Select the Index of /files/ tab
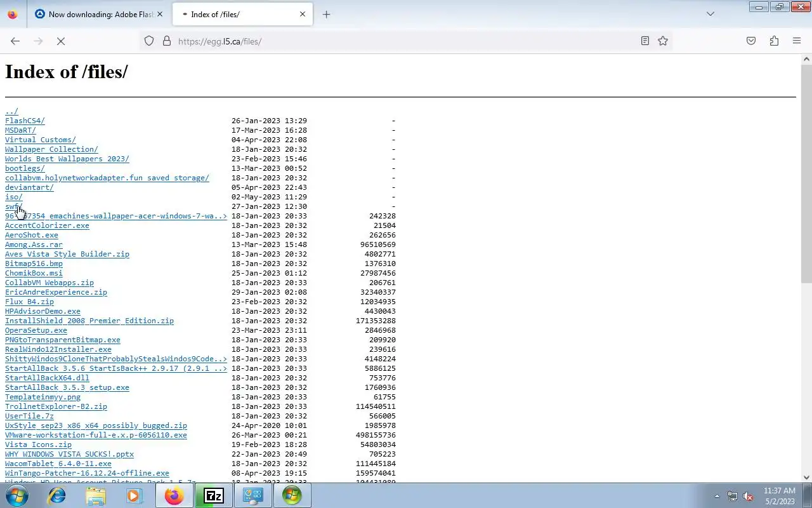The image size is (812, 508). (243, 14)
